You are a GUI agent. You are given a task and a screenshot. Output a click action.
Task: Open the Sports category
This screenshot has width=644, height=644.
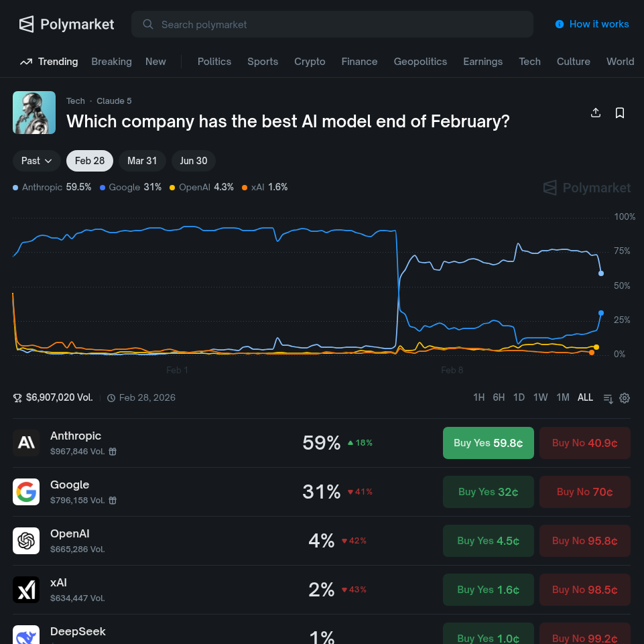pyautogui.click(x=263, y=62)
